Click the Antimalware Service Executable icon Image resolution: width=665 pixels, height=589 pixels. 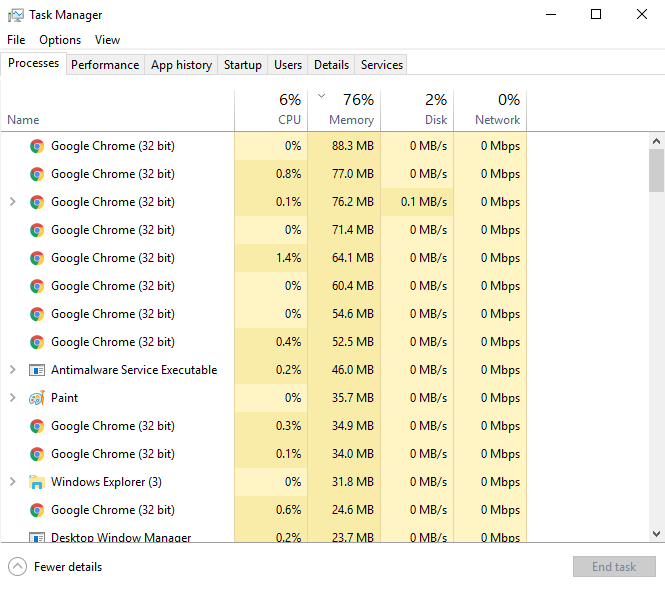pyautogui.click(x=37, y=370)
